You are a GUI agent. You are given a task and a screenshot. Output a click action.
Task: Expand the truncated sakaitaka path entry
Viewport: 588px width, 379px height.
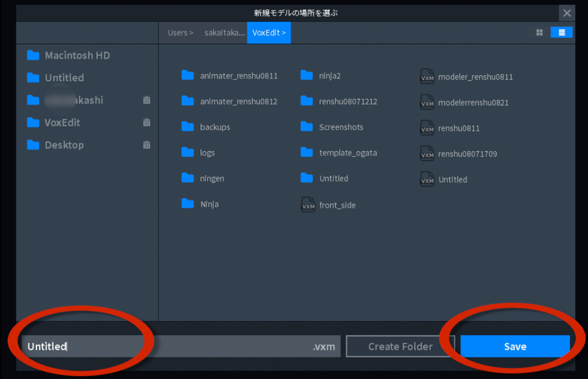coord(224,33)
